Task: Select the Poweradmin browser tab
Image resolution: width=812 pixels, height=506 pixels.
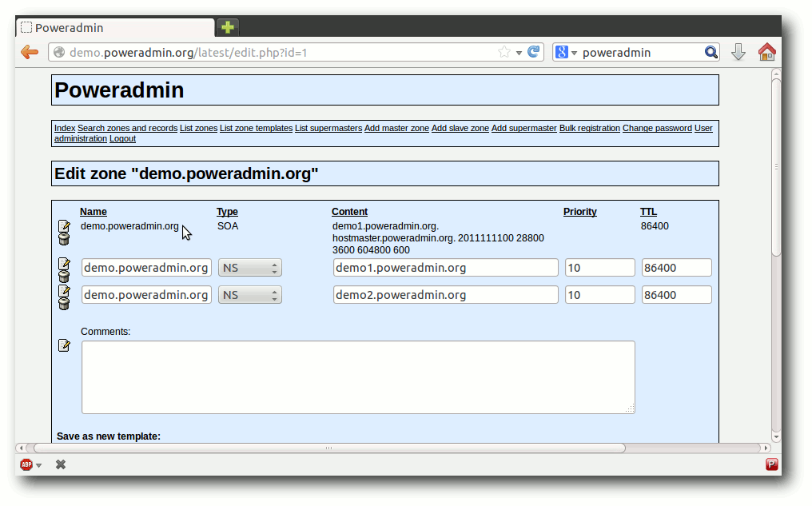Action: (115, 27)
